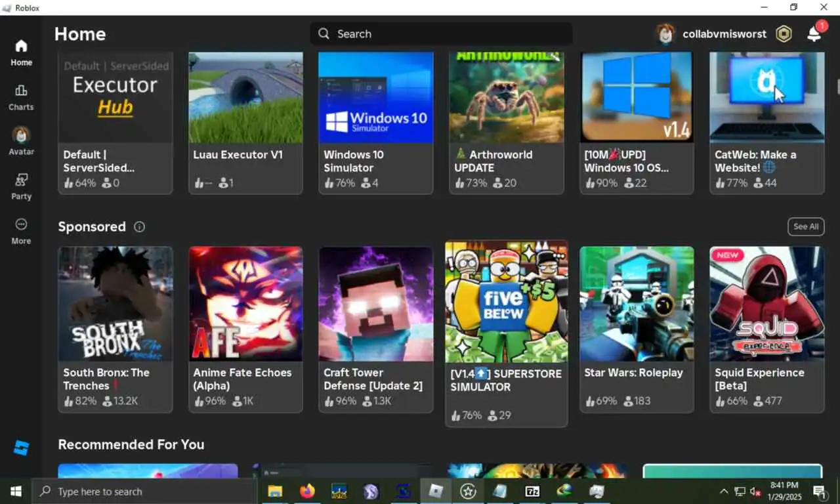
Task: Open the Arthroworld UPDATE game
Action: [506, 123]
